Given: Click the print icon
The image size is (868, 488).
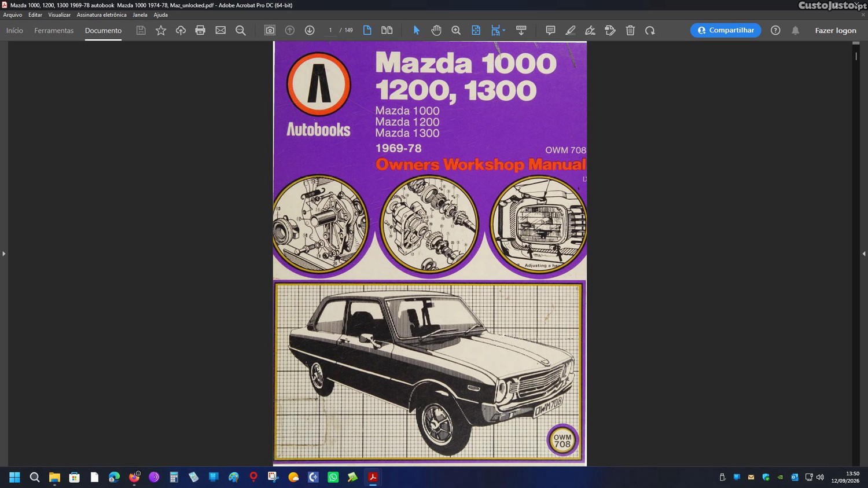Looking at the screenshot, I should (x=200, y=31).
